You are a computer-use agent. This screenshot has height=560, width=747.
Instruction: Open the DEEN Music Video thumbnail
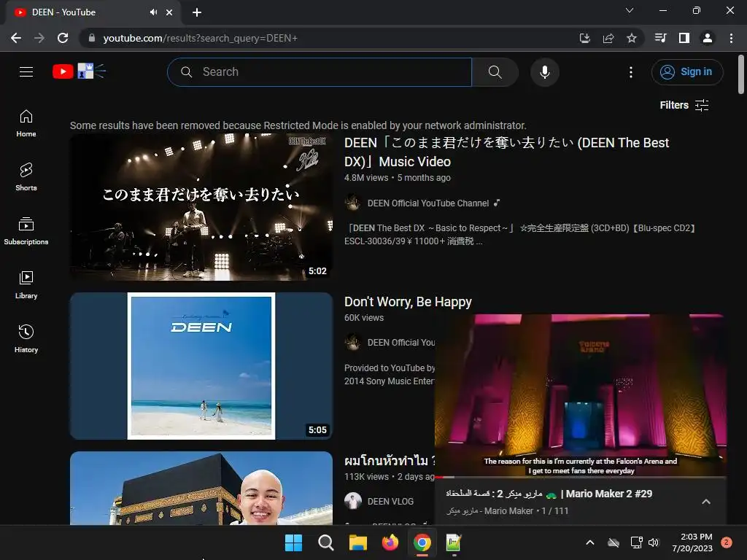pyautogui.click(x=201, y=206)
